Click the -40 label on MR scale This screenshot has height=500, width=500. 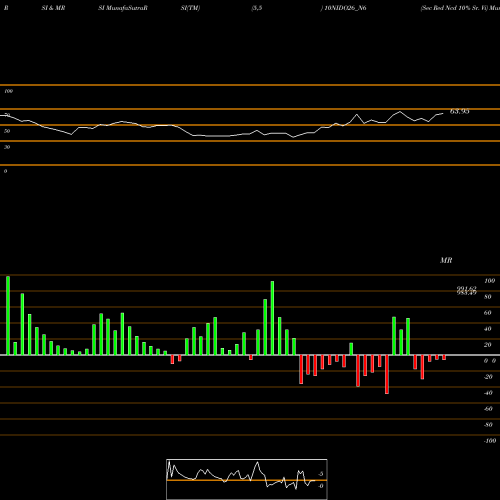click(x=488, y=393)
